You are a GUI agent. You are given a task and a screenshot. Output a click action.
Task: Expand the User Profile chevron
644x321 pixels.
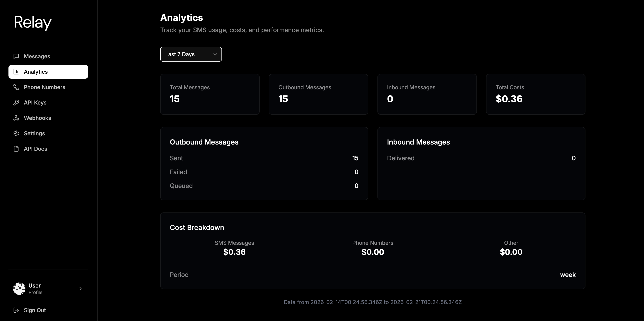(80, 289)
